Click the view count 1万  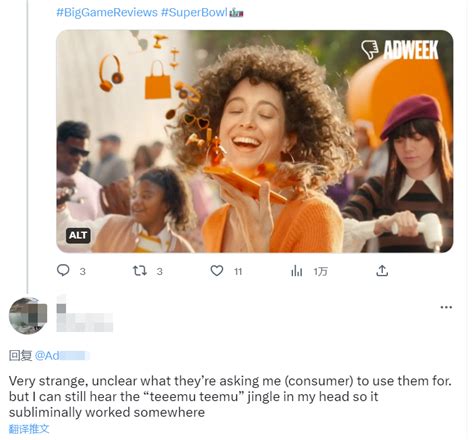pyautogui.click(x=320, y=272)
